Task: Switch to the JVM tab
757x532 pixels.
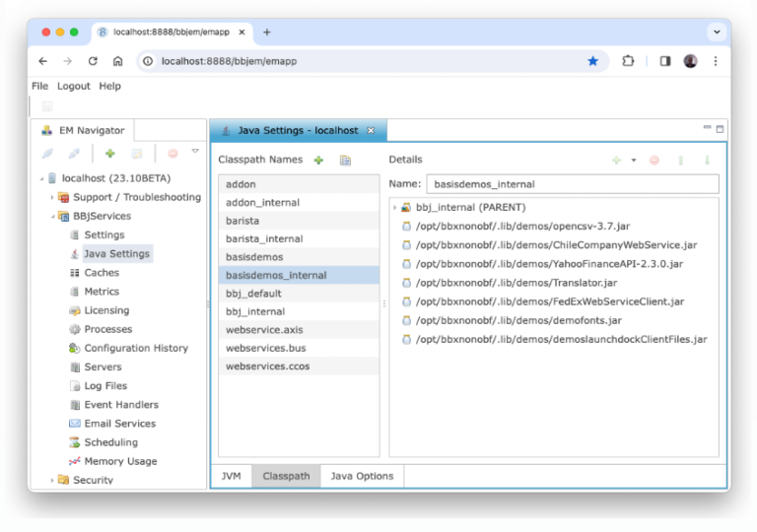Action: coord(231,476)
